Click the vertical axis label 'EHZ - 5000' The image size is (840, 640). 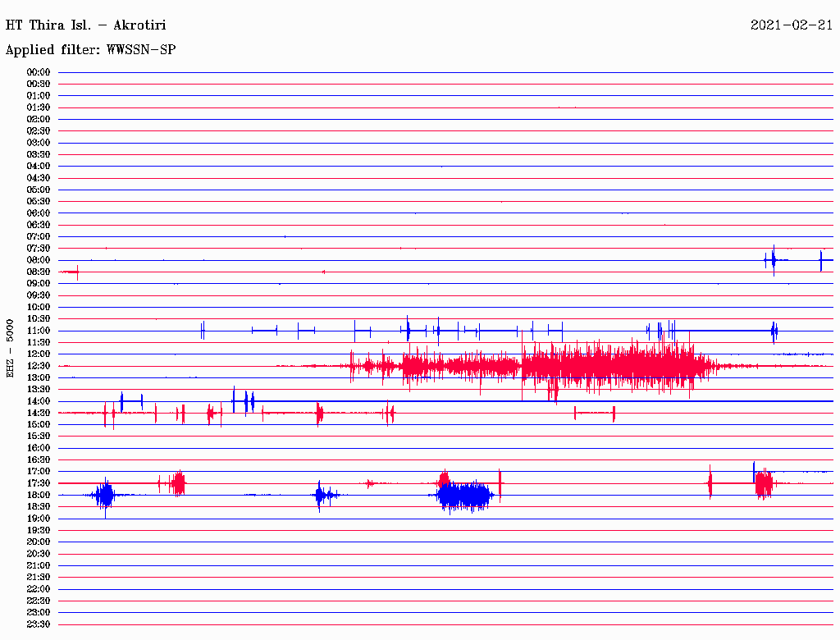tap(10, 349)
